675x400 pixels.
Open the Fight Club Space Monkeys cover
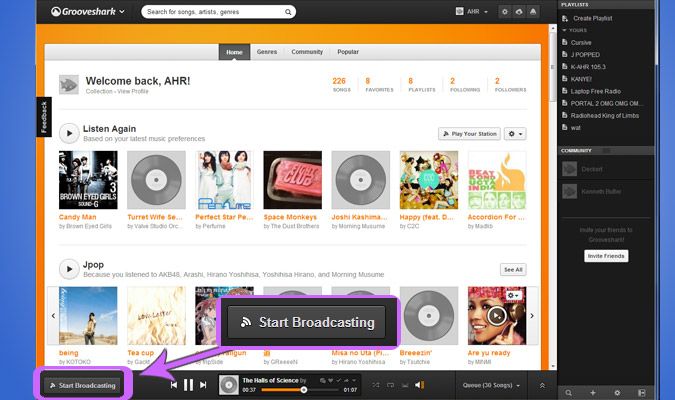click(x=292, y=180)
